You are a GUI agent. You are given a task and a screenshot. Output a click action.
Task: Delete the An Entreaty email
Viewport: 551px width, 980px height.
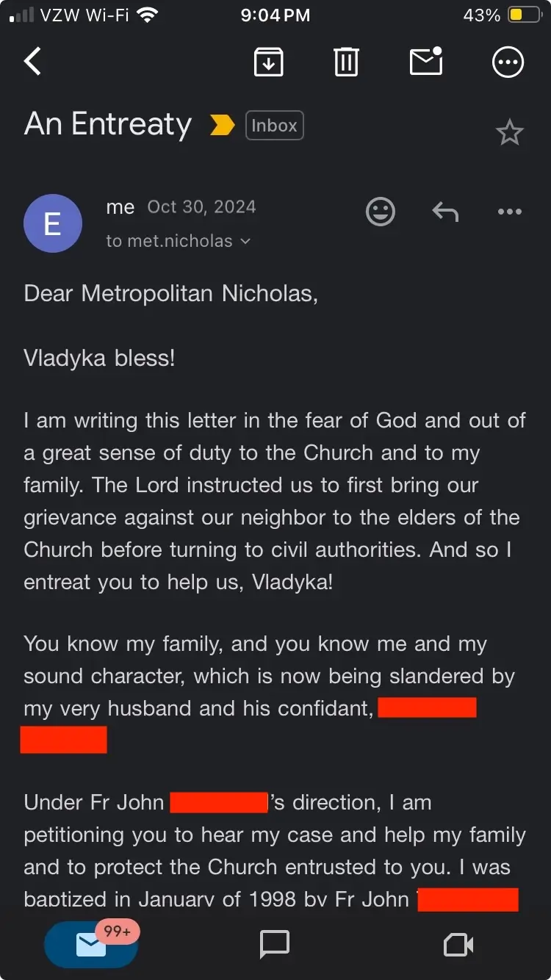click(346, 62)
